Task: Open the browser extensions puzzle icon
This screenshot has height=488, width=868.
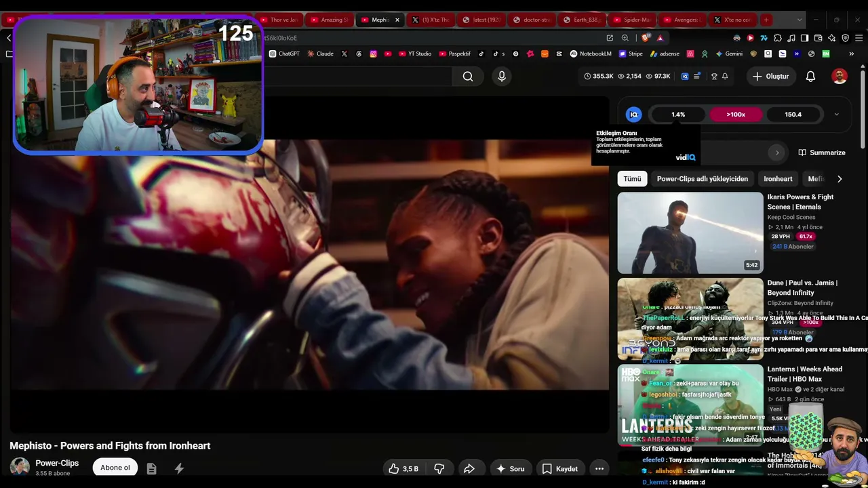Action: 777,38
